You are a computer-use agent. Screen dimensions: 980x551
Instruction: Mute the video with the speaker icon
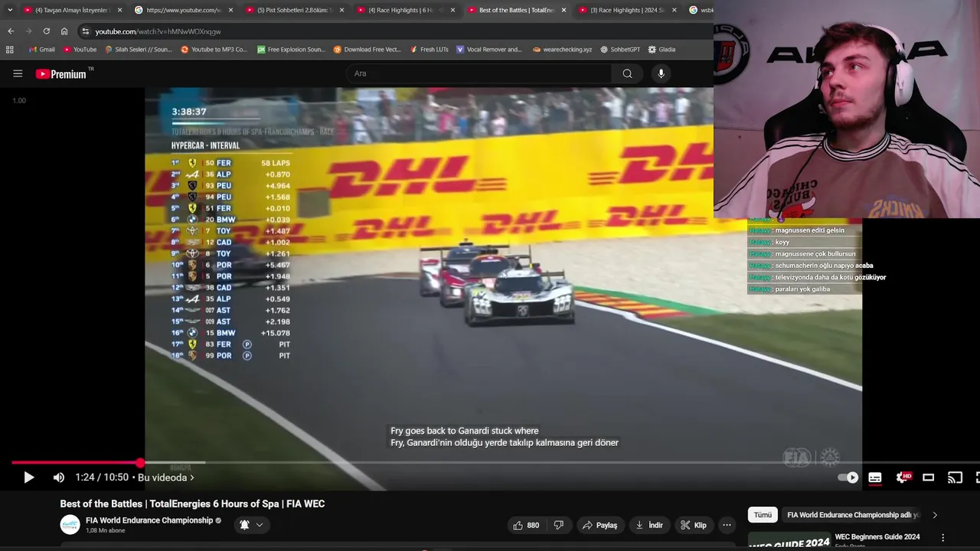click(x=59, y=478)
